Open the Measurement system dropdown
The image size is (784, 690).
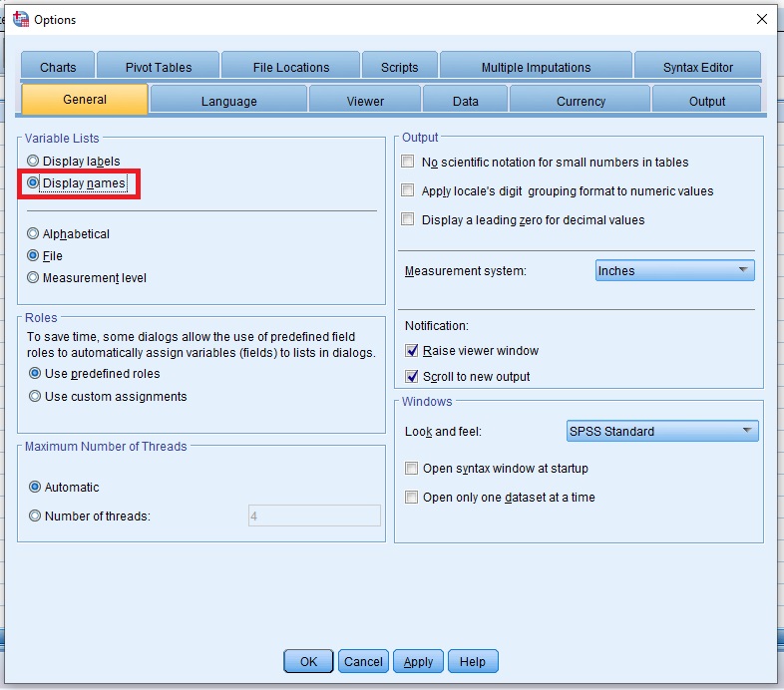(674, 270)
